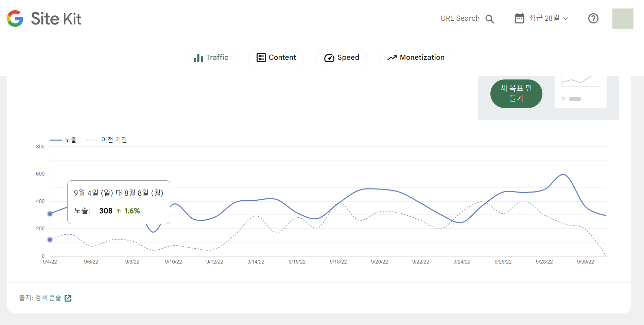Jump to the Traffic section tab
Image resolution: width=644 pixels, height=325 pixels.
(x=211, y=57)
